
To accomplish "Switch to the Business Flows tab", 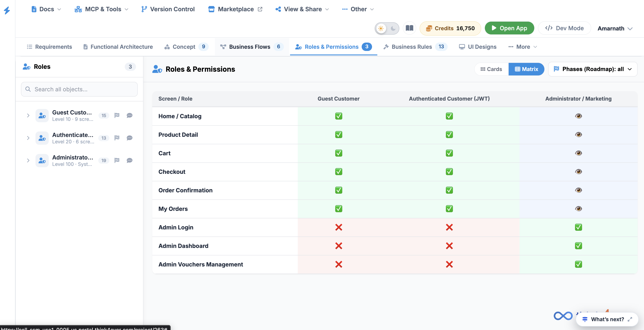I will pos(252,47).
